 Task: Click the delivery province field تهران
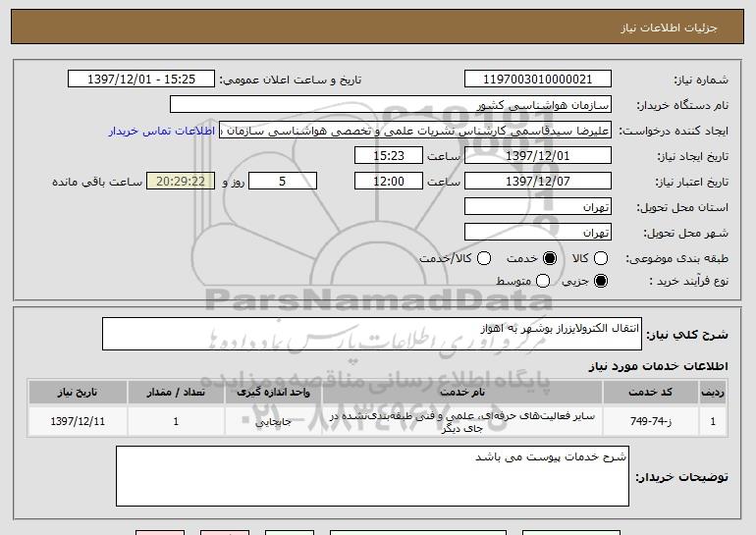point(538,207)
